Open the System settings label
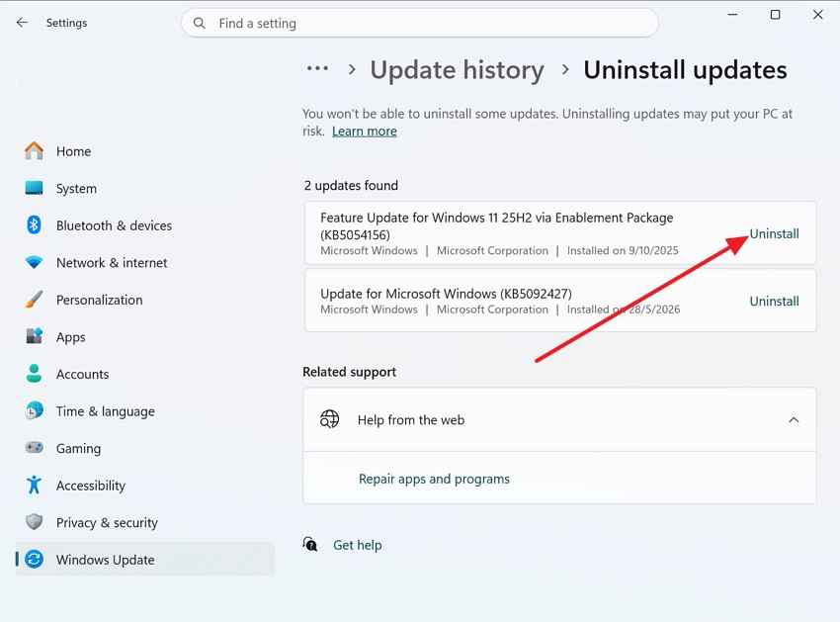 pos(77,189)
